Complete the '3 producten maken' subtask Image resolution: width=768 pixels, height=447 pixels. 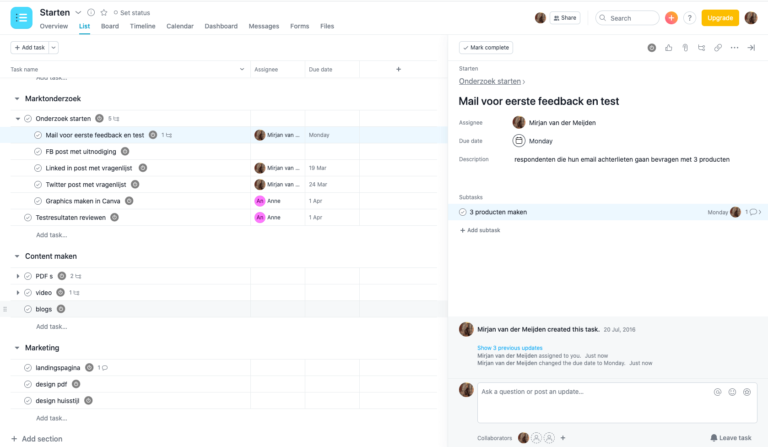[x=463, y=212]
